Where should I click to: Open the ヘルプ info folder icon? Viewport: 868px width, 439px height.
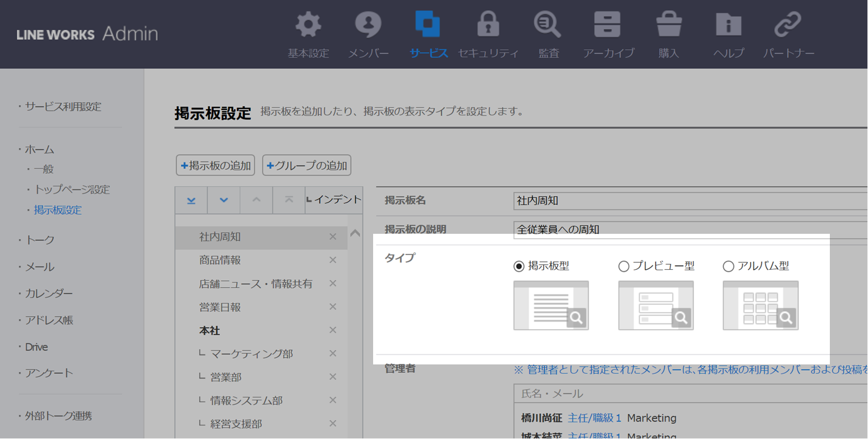[x=728, y=25]
